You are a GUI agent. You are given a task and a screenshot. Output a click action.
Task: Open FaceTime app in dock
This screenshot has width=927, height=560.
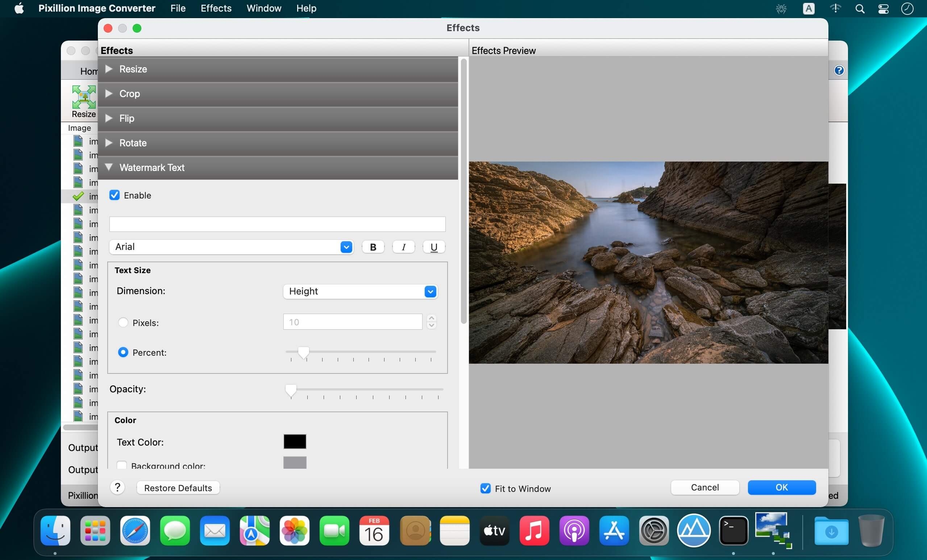point(334,531)
